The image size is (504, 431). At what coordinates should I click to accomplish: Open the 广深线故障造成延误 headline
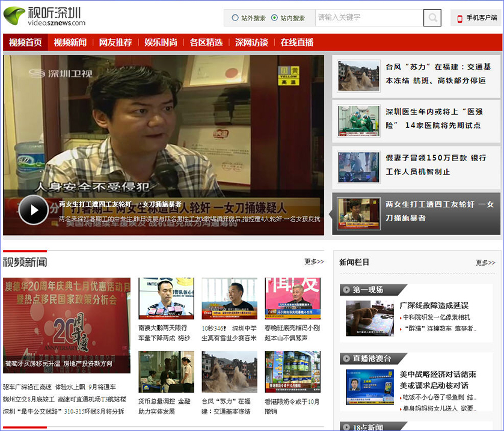pos(434,305)
